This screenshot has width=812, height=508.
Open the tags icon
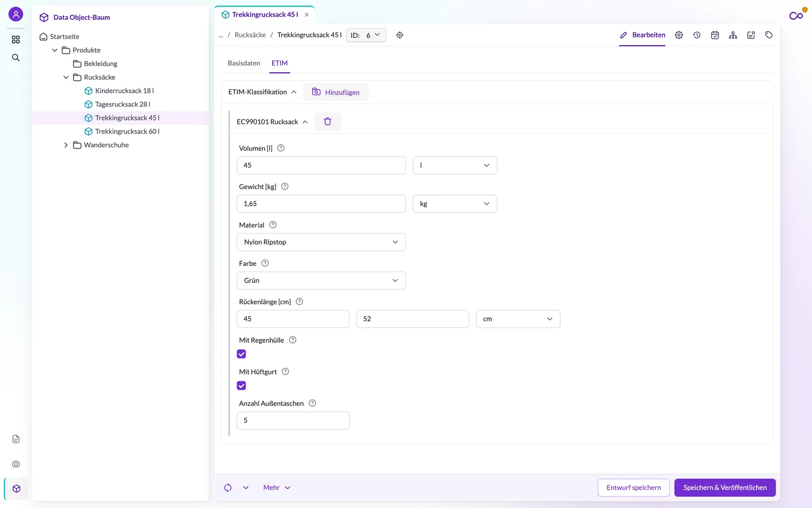pos(769,35)
